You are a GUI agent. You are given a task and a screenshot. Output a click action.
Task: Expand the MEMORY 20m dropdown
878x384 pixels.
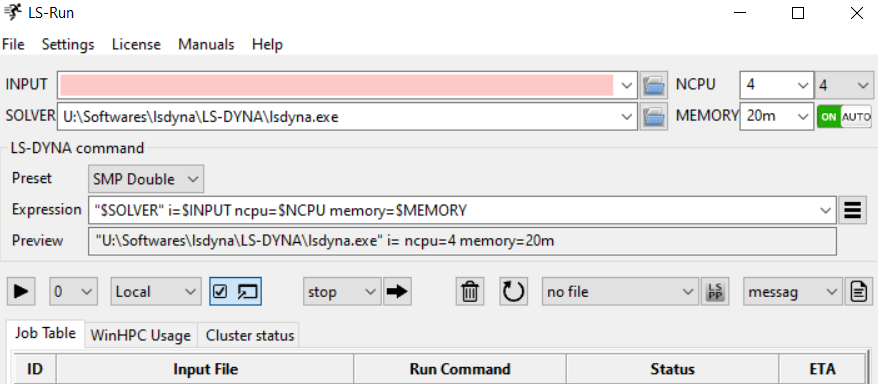pos(777,116)
